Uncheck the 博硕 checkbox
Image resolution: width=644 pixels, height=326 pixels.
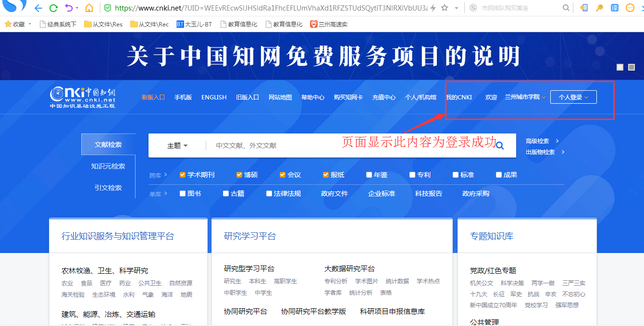[x=239, y=175]
